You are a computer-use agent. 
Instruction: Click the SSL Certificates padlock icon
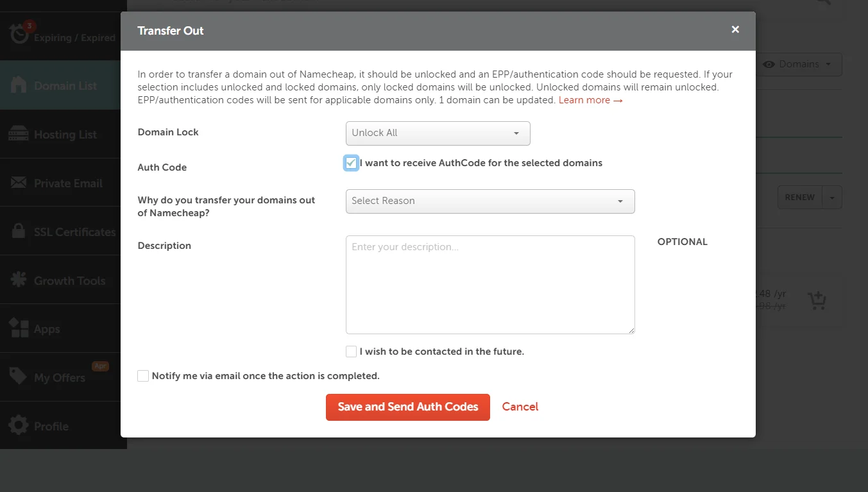coord(19,231)
